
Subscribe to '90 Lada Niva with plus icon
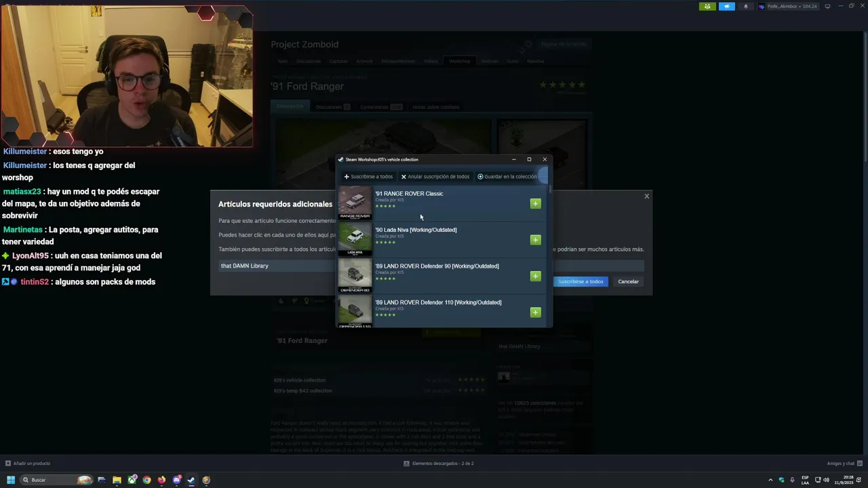click(x=535, y=240)
